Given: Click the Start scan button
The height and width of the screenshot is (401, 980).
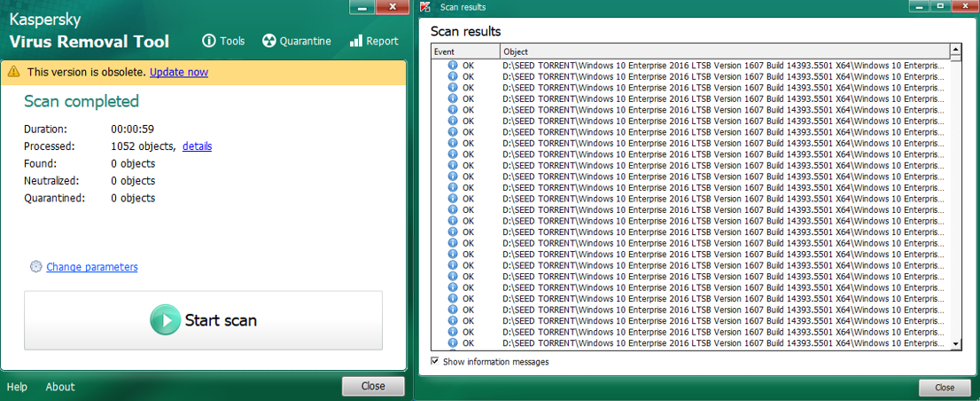Looking at the screenshot, I should (203, 320).
